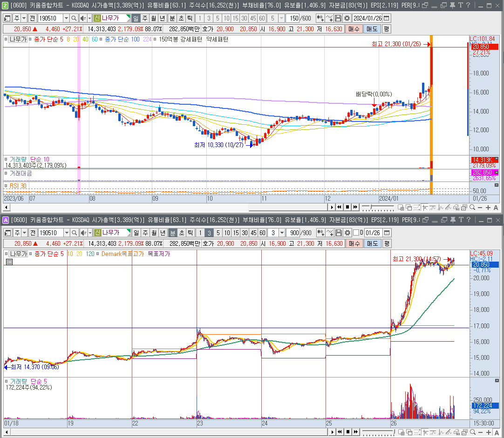Click the 'T' font icon in top window title bar

(x=460, y=5)
